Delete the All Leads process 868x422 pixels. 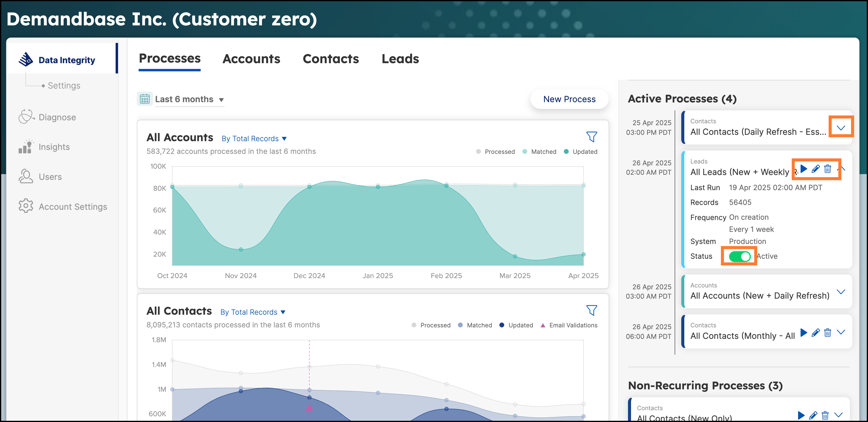pos(827,169)
